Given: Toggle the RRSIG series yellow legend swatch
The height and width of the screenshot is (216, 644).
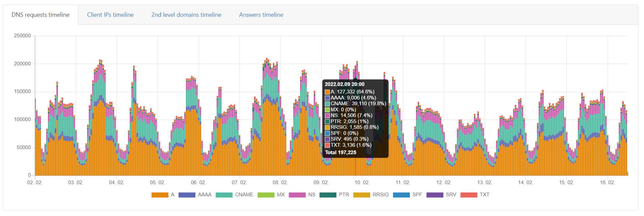Looking at the screenshot, I should click(362, 195).
